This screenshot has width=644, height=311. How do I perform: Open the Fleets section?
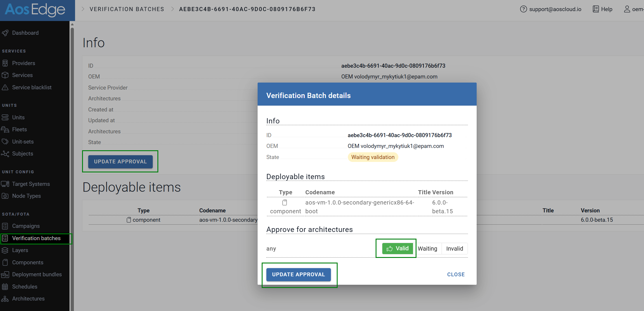point(20,129)
